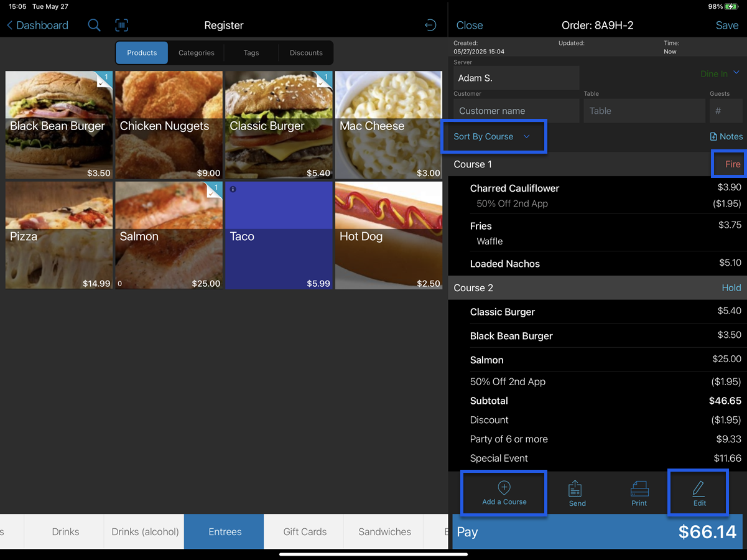Tap the info icon on Taco tile
This screenshot has width=747, height=560.
[233, 189]
